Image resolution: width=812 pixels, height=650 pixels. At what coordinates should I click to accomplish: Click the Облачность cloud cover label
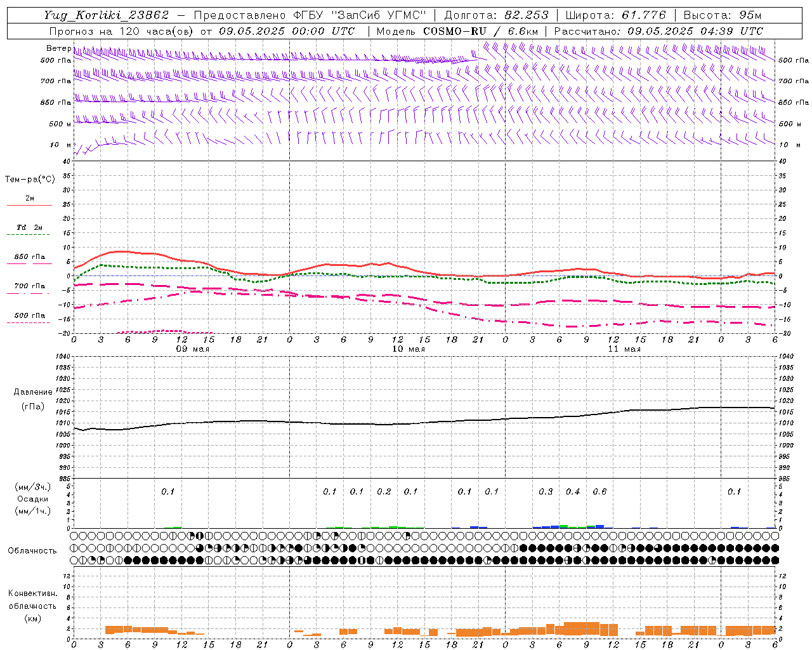click(32, 550)
